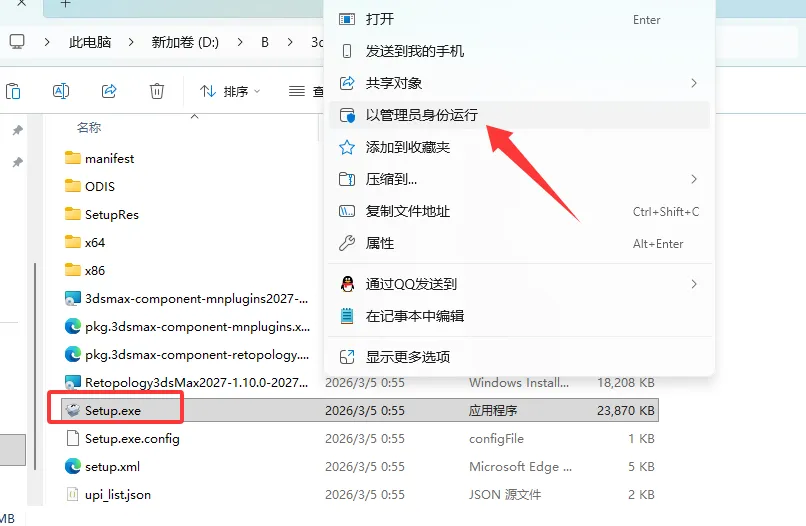Click the 应用程序 type cell of Setup.exe
Screen dimensions: 806x526
pyautogui.click(x=492, y=410)
